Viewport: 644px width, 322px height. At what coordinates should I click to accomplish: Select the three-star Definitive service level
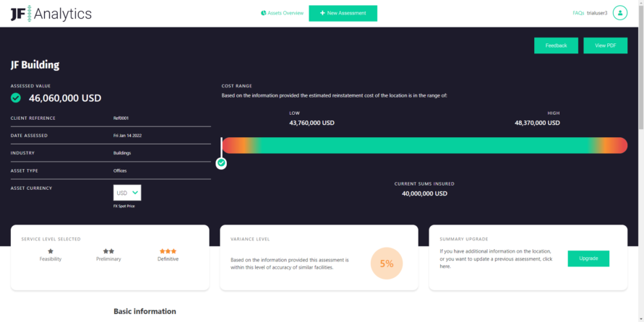(168, 255)
